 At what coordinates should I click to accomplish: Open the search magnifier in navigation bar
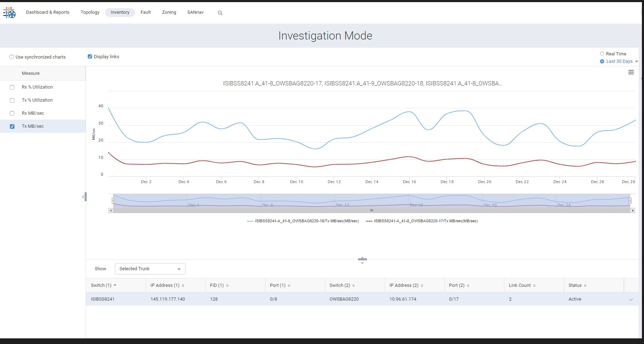[220, 13]
